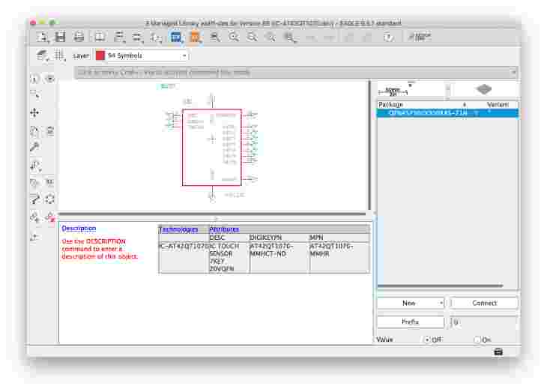The height and width of the screenshot is (392, 547).
Task: Select the Delete trash tool
Action: 49,130
